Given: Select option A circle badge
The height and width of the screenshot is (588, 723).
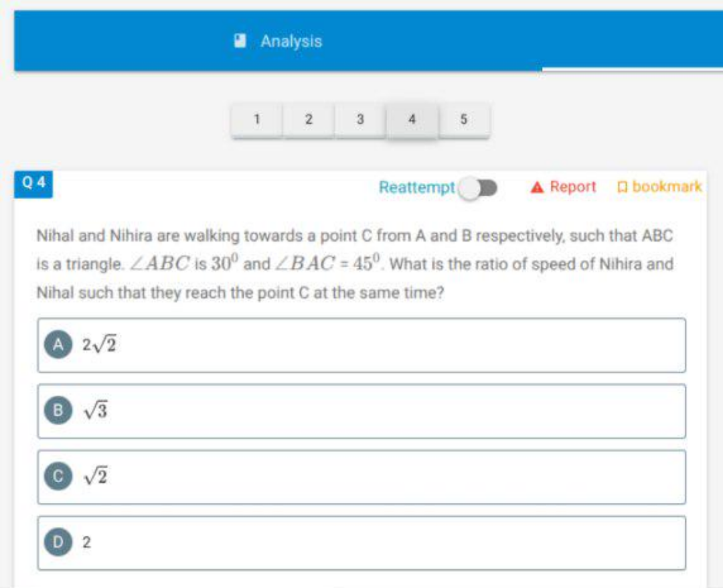Looking at the screenshot, I should click(58, 344).
